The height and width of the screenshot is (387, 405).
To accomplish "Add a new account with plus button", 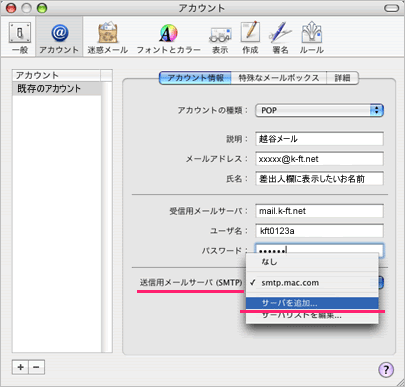I will [x=20, y=367].
